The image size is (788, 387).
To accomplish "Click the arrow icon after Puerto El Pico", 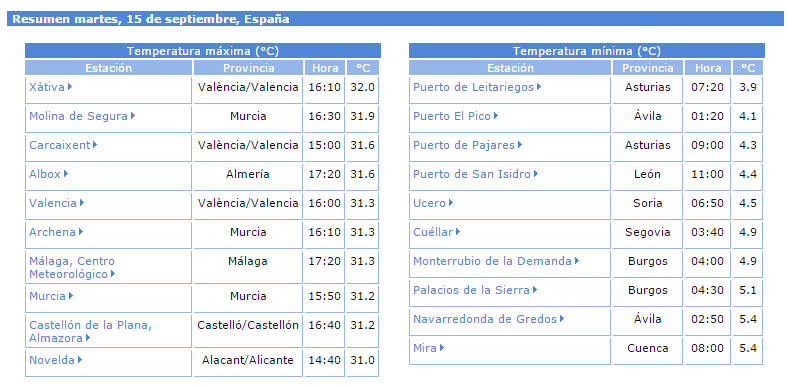I will point(496,116).
